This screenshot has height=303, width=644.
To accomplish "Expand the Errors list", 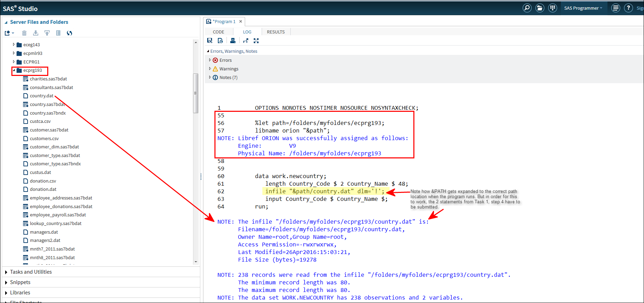I will [x=210, y=60].
